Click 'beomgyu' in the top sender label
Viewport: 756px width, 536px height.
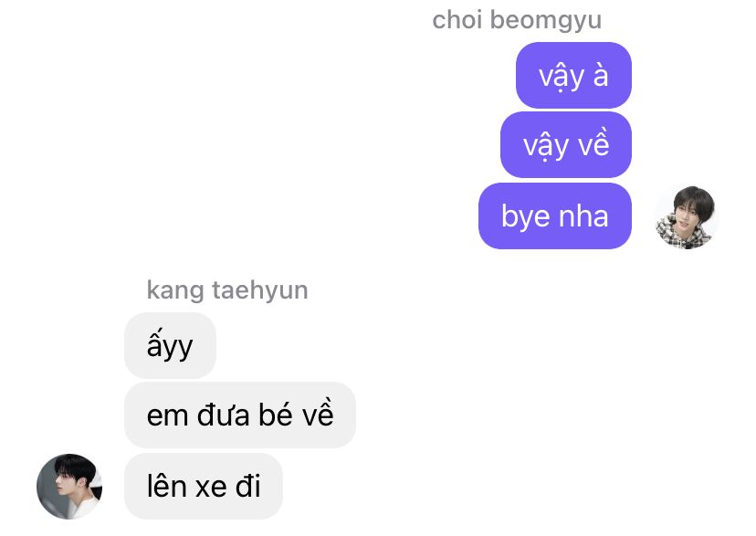tap(546, 22)
